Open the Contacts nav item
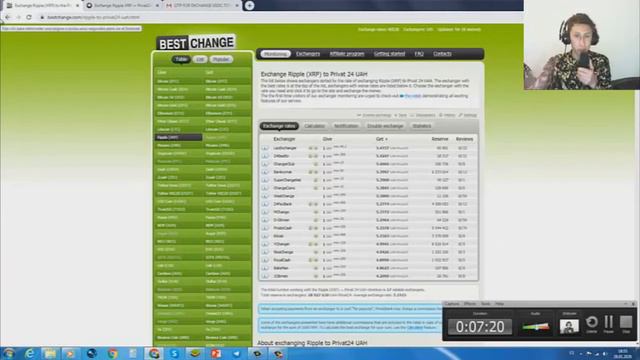 [x=442, y=54]
